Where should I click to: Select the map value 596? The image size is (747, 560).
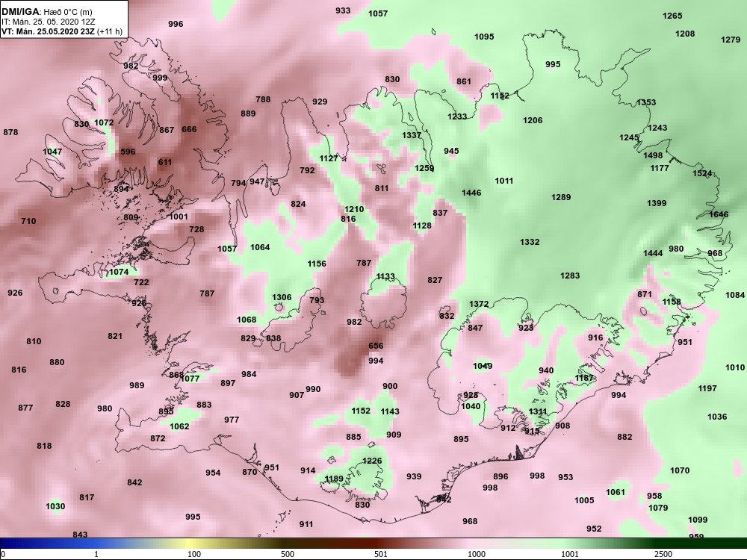(x=128, y=152)
